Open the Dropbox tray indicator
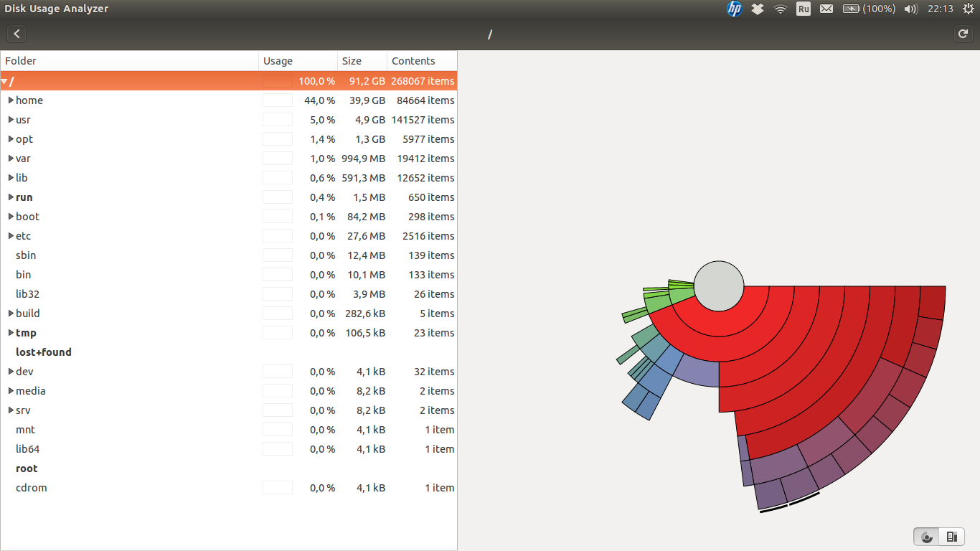Viewport: 980px width, 551px height. tap(758, 9)
